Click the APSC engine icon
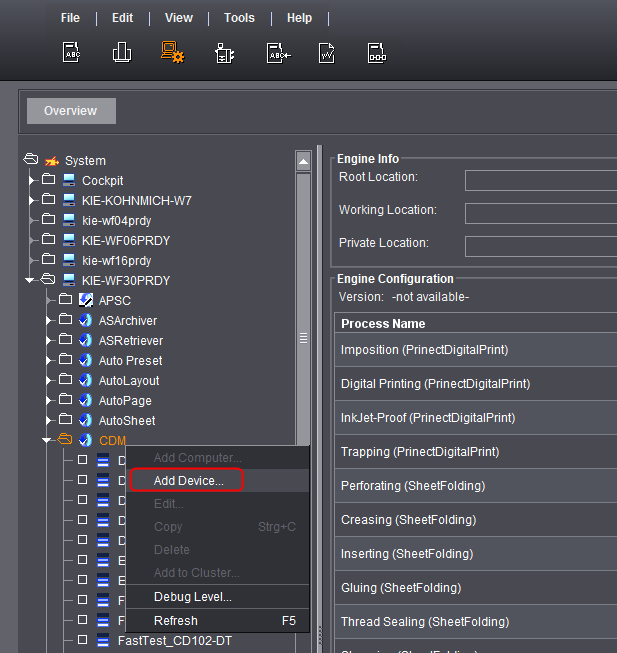617x653 pixels. coord(86,300)
